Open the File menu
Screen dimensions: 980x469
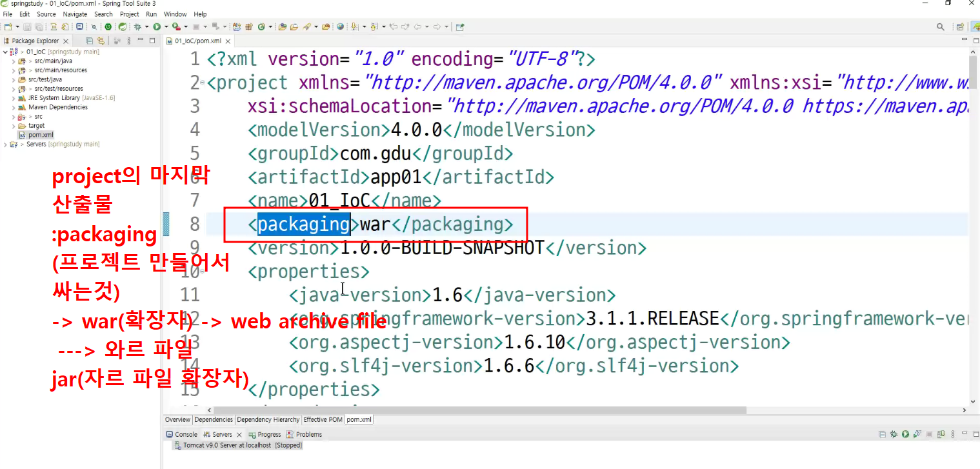point(8,14)
